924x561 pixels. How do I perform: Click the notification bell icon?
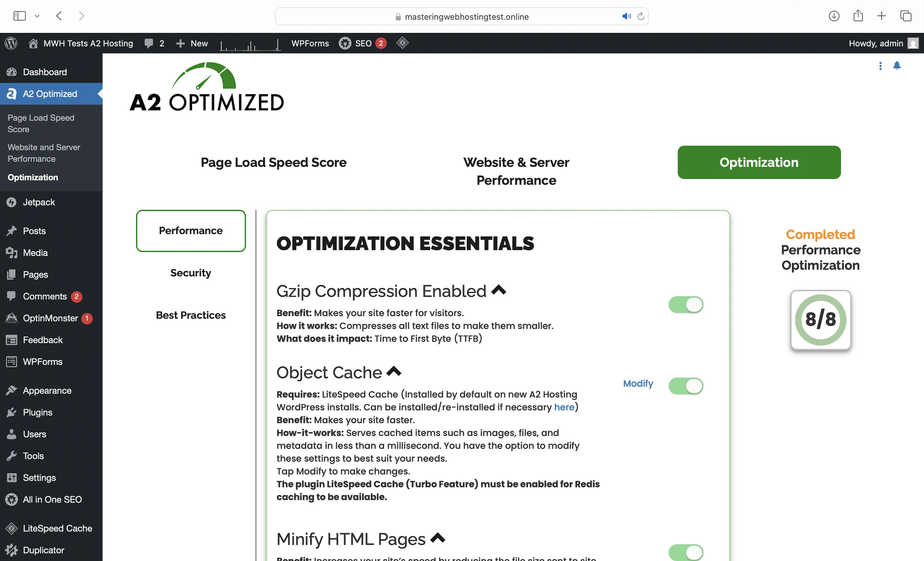(897, 66)
